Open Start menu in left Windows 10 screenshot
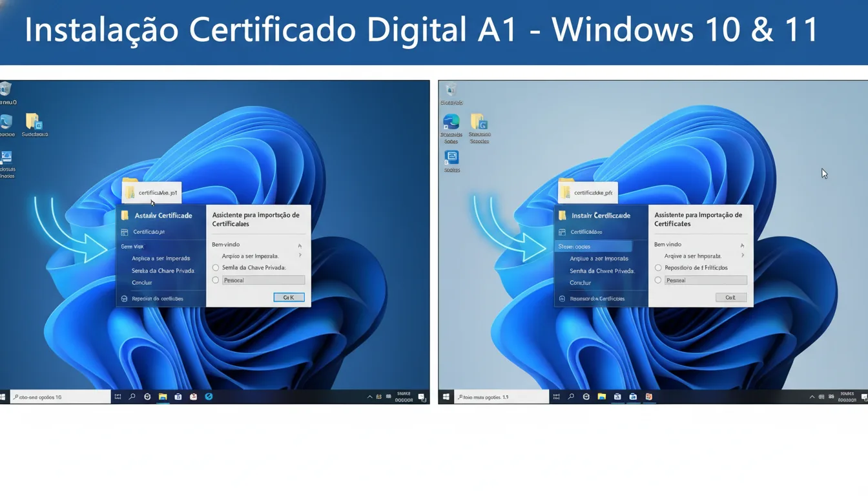This screenshot has width=868, height=496. point(3,397)
